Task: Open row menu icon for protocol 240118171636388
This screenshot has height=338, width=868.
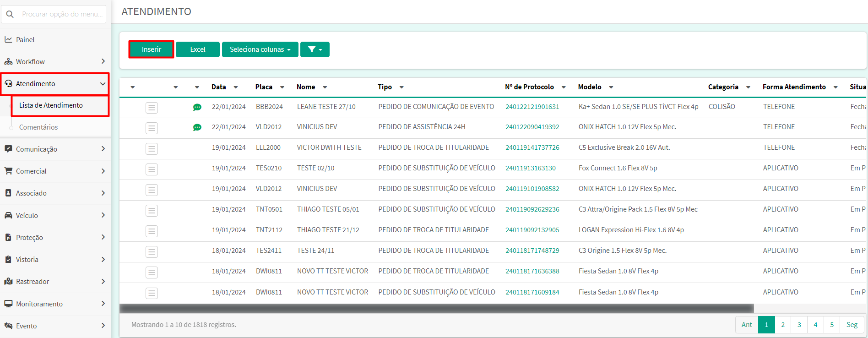Action: click(152, 273)
